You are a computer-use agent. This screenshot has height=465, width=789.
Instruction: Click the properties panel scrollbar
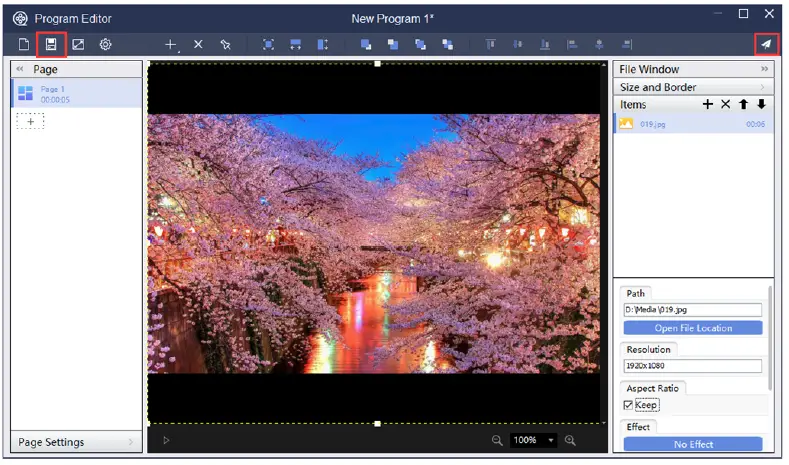pyautogui.click(x=769, y=338)
